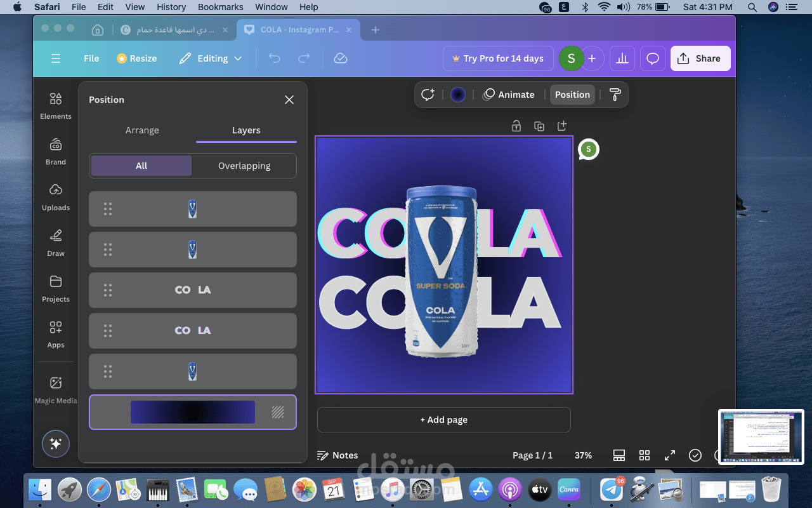Redo the last action
The height and width of the screenshot is (508, 812).
coord(304,58)
